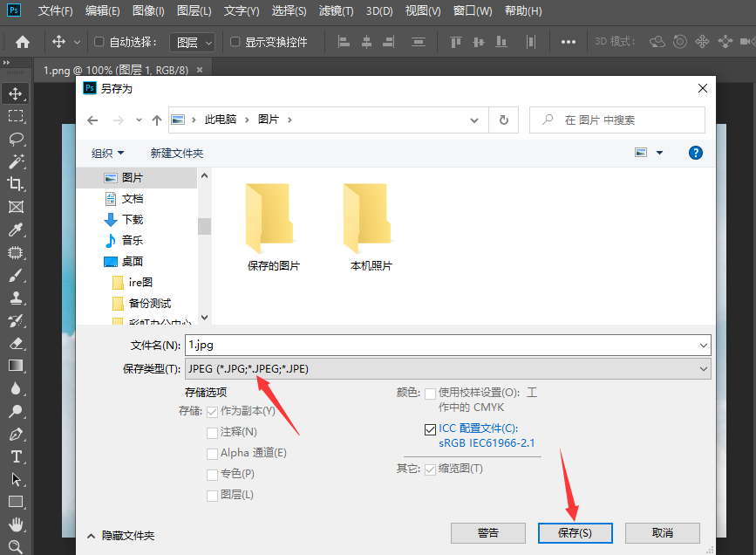Open the 保存类型 format dropdown
The width and height of the screenshot is (756, 555).
pyautogui.click(x=703, y=368)
